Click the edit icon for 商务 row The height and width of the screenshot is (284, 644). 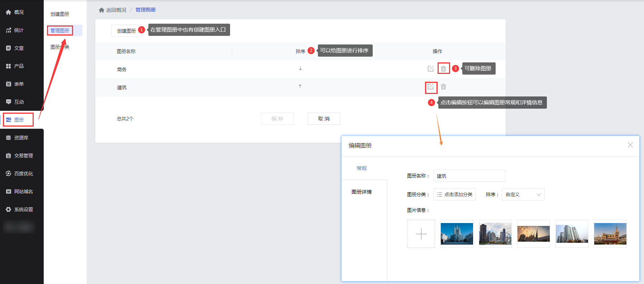pos(431,68)
